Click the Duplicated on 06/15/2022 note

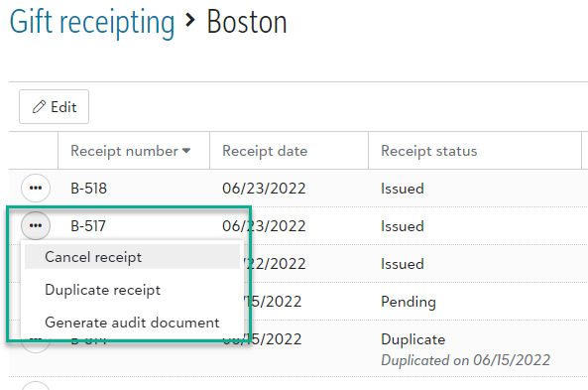click(465, 360)
